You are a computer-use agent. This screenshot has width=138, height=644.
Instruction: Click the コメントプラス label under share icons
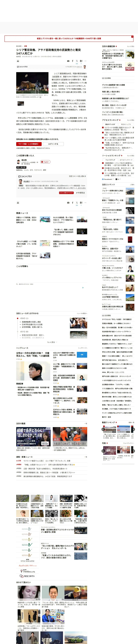(x=22, y=67)
